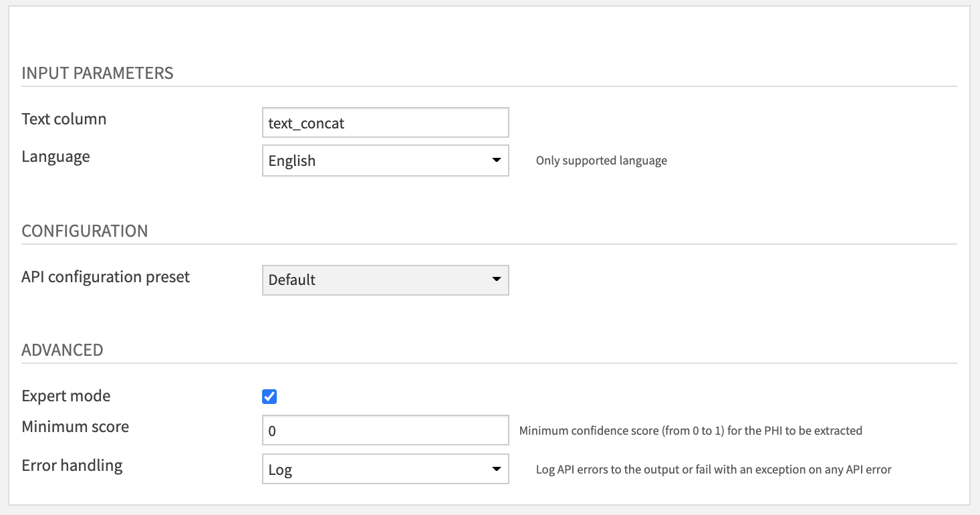Click the Language dropdown caret arrow
This screenshot has height=515, width=980.
(x=497, y=161)
